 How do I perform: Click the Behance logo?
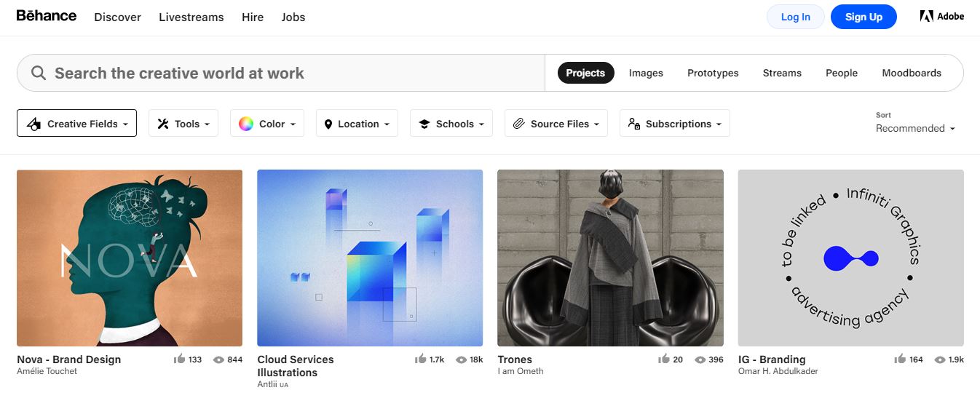tap(46, 16)
